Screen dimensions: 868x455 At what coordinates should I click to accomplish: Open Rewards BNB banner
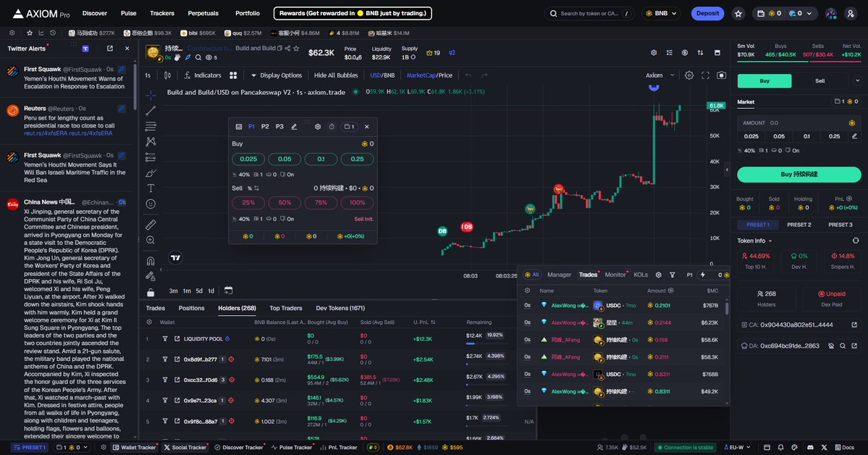point(353,13)
